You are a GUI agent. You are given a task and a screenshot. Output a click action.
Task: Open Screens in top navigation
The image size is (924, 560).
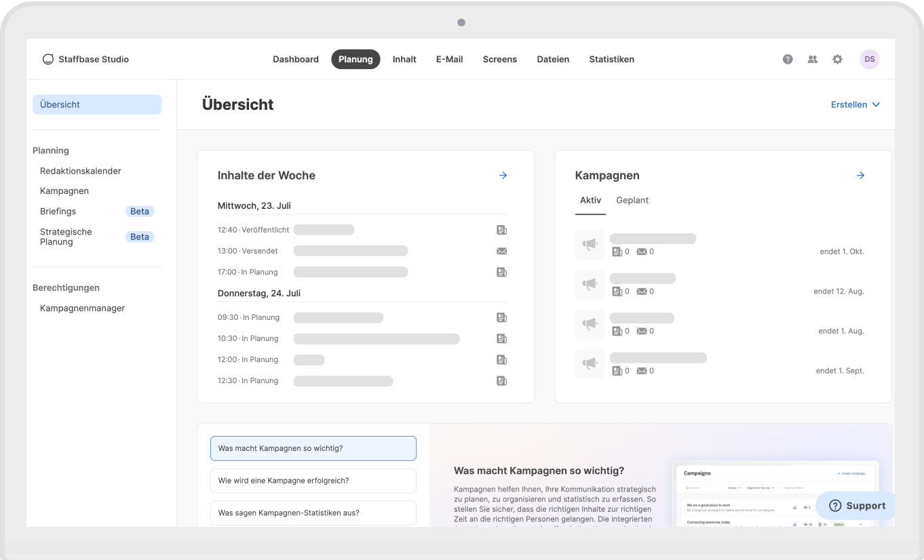[x=500, y=59]
